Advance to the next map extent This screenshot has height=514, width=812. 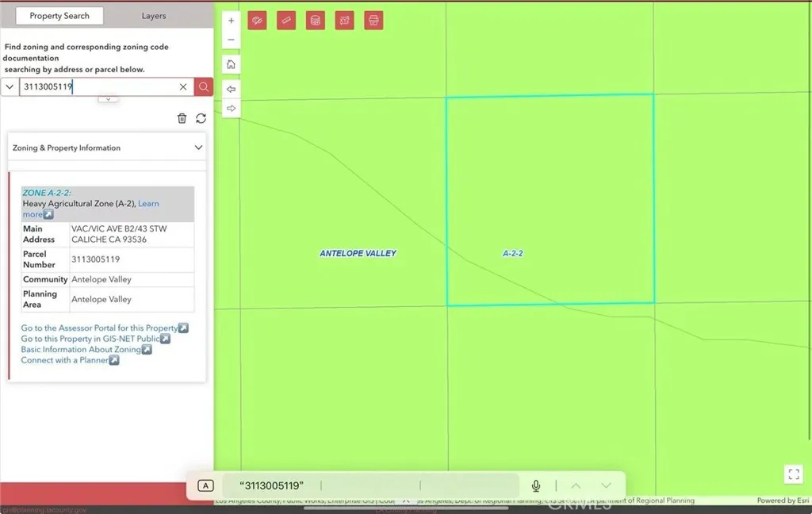pyautogui.click(x=231, y=108)
